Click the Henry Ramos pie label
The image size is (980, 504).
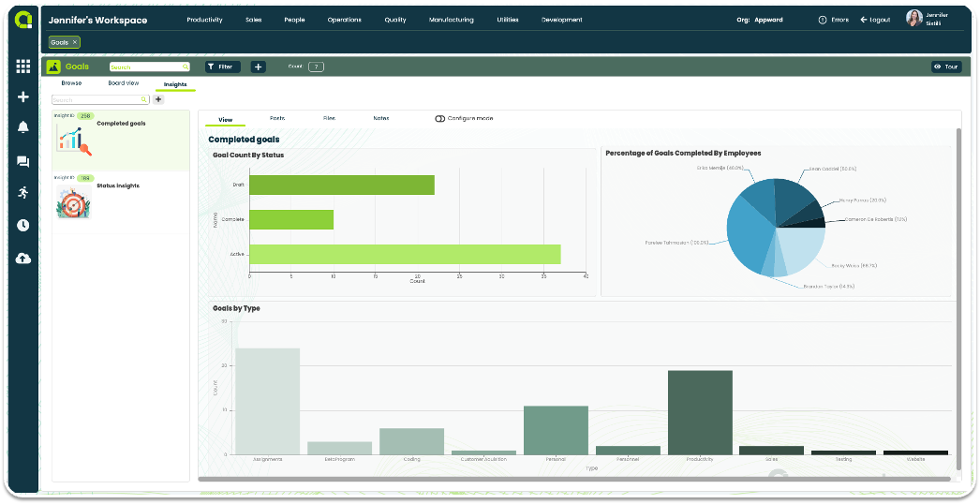(x=863, y=200)
